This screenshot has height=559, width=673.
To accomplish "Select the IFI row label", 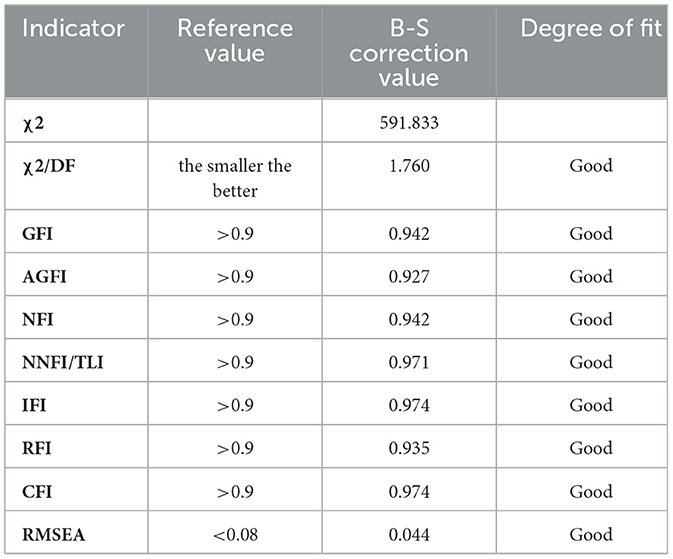I will point(34,405).
